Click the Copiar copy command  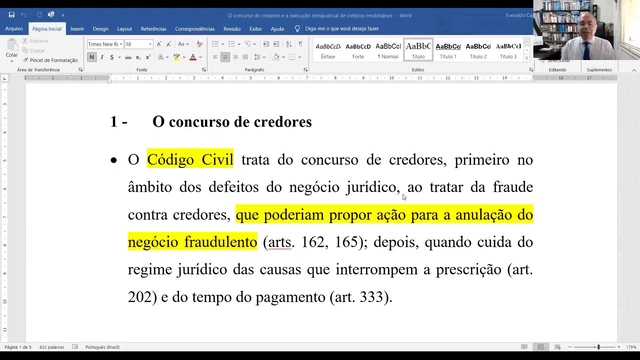tap(34, 51)
